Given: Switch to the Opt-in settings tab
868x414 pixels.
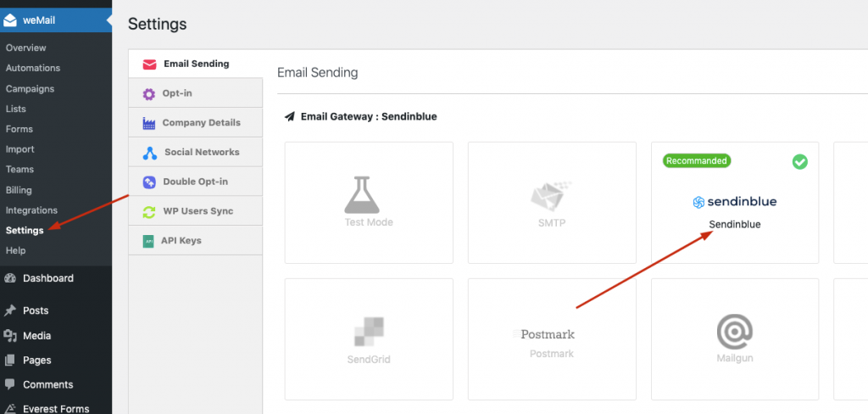Looking at the screenshot, I should [196, 93].
